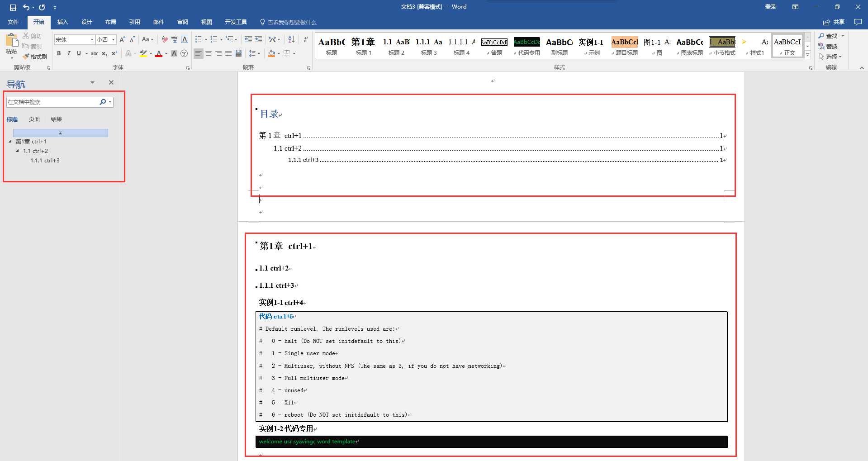Toggle show paragraph marks
This screenshot has height=461, width=868.
[x=305, y=39]
